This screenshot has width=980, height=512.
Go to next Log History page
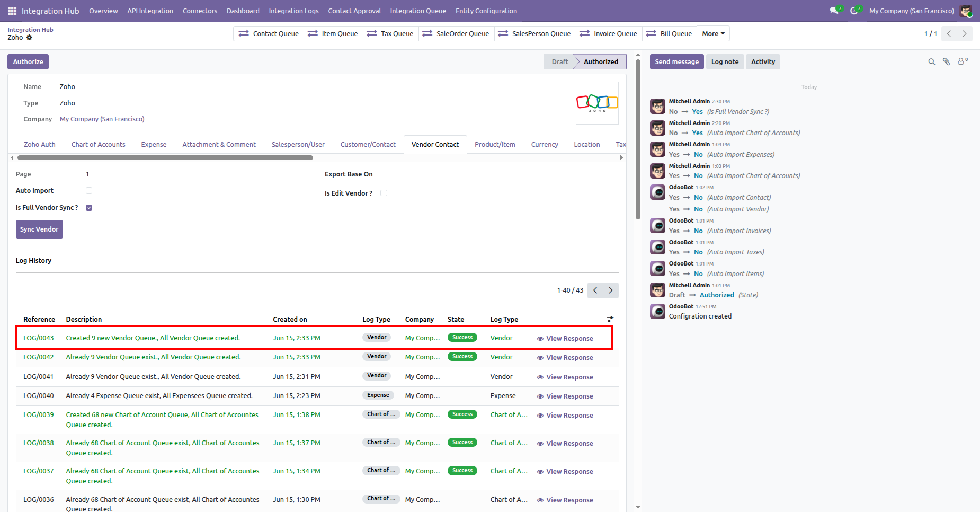click(611, 290)
